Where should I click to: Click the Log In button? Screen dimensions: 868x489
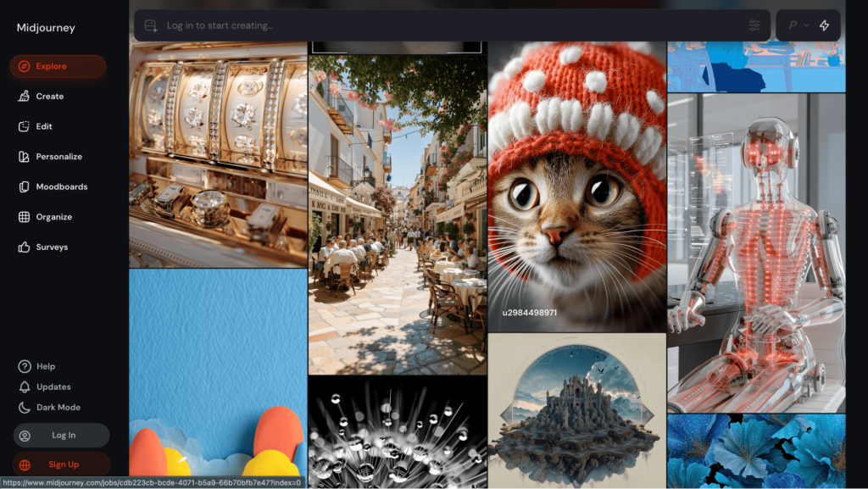click(62, 436)
